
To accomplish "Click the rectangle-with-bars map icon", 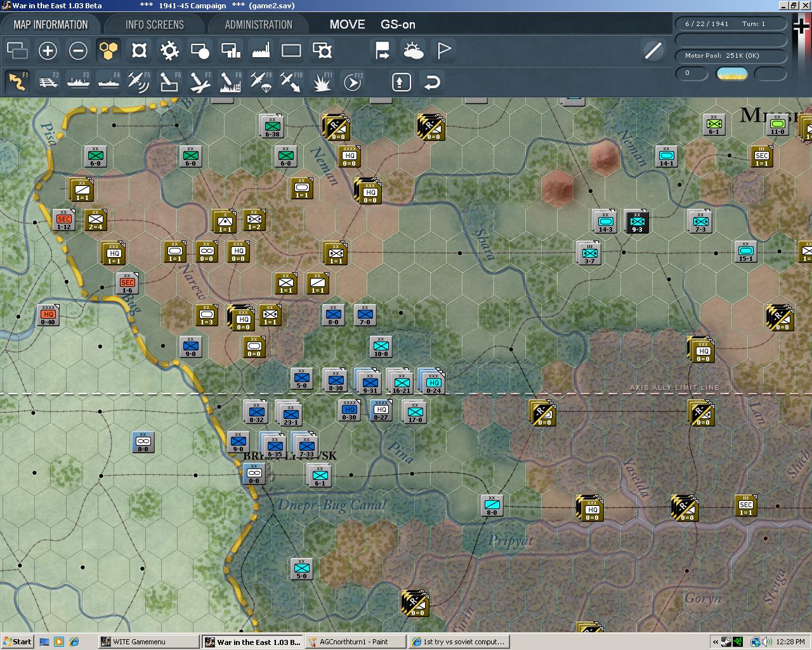I will [x=230, y=50].
